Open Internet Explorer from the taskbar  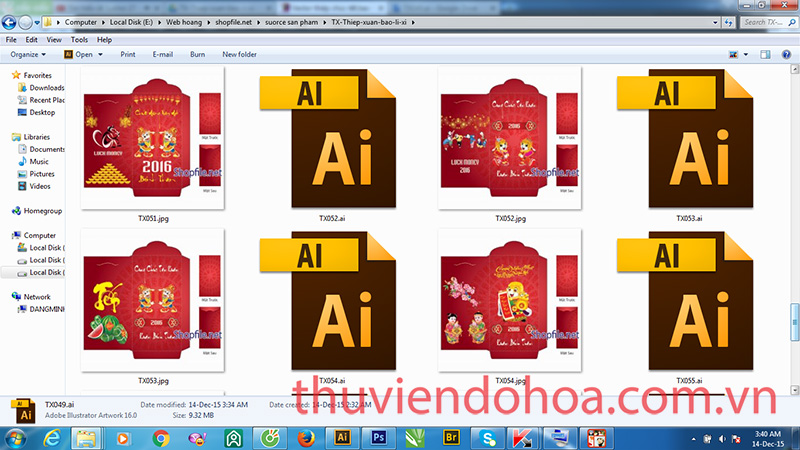pos(52,438)
